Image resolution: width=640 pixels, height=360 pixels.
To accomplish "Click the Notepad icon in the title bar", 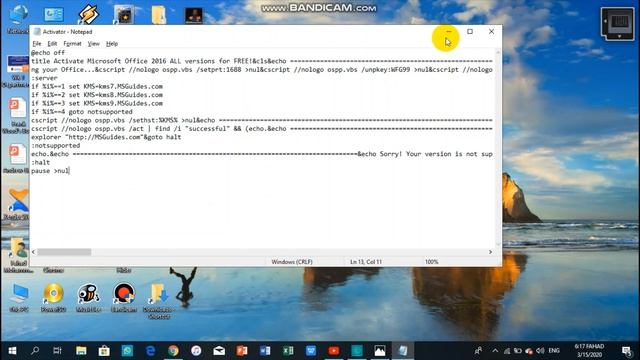I will click(x=37, y=31).
